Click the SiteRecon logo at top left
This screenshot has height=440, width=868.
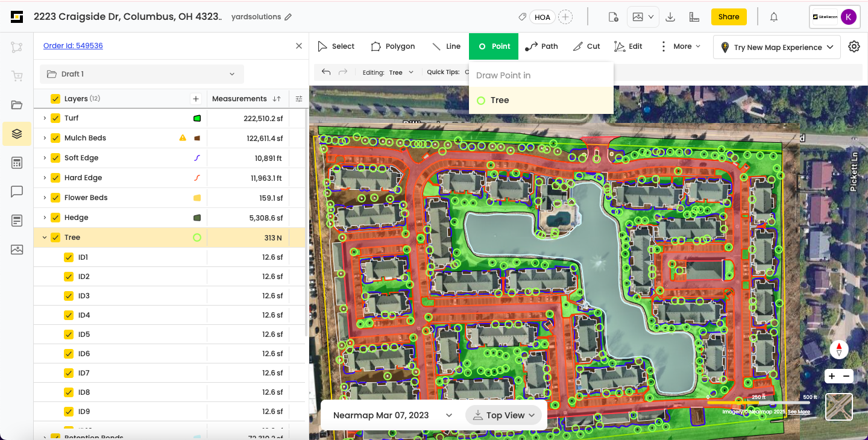[17, 17]
